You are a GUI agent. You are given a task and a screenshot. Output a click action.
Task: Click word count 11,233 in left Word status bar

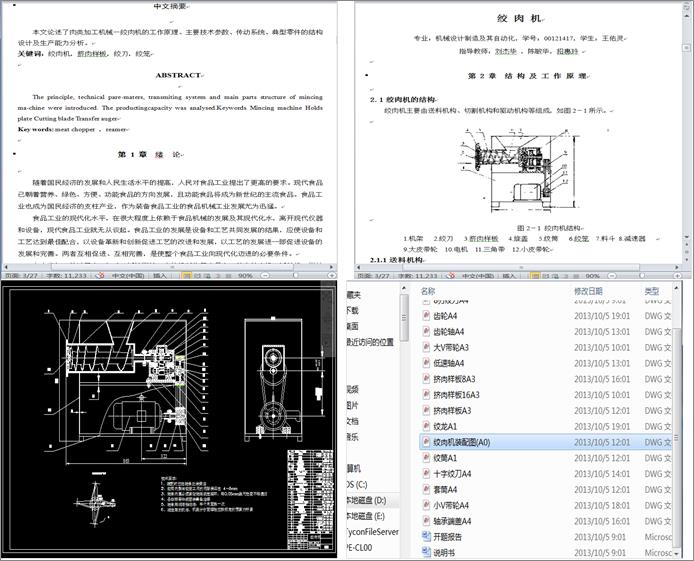[66, 275]
